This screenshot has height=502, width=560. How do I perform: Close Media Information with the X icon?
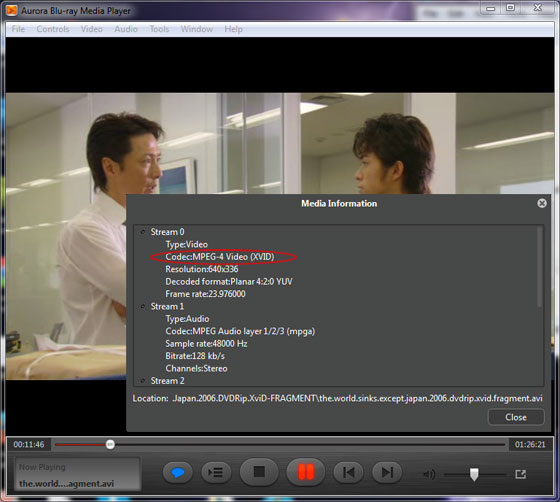pyautogui.click(x=542, y=203)
